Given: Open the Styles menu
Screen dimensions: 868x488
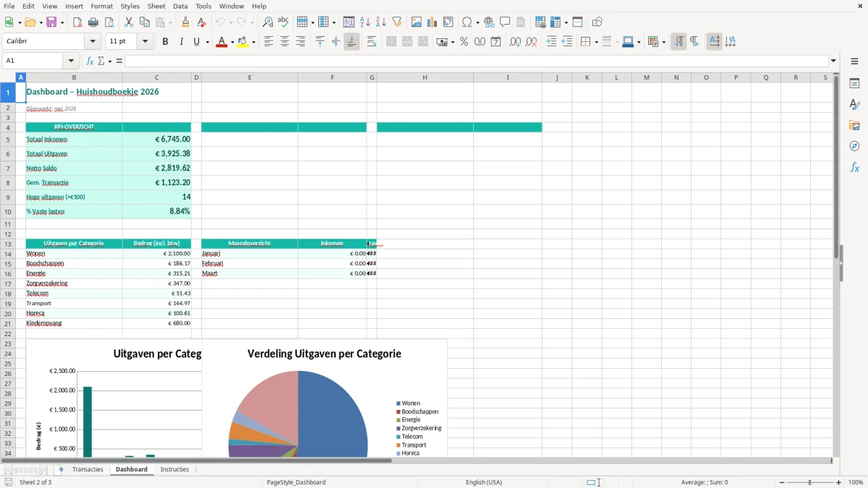Looking at the screenshot, I should coord(130,6).
